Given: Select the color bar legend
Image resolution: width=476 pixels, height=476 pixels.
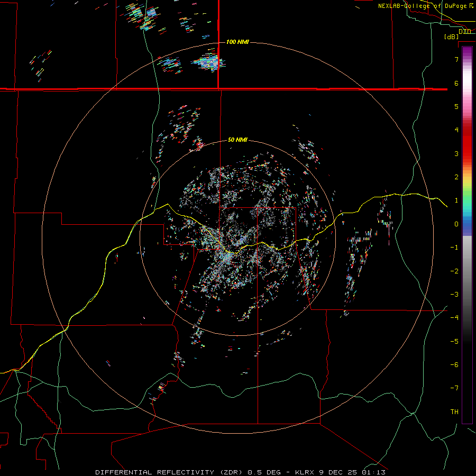Looking at the screenshot, I should pos(467,235).
